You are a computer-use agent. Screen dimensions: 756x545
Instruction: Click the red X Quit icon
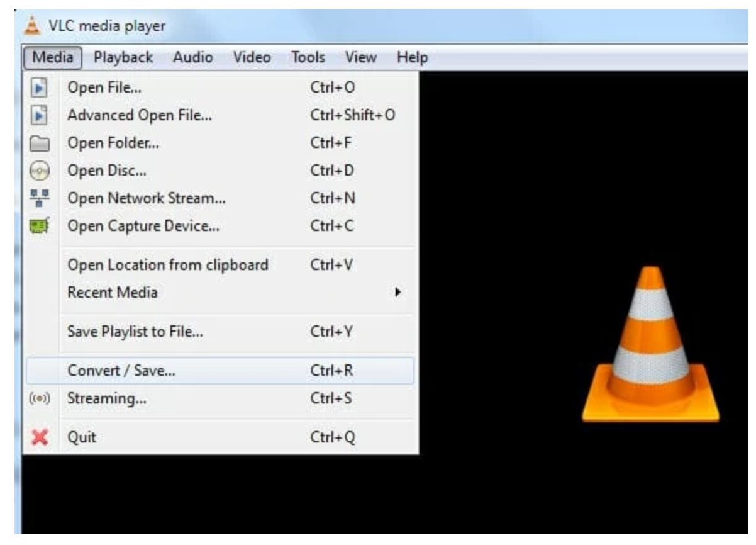[40, 437]
